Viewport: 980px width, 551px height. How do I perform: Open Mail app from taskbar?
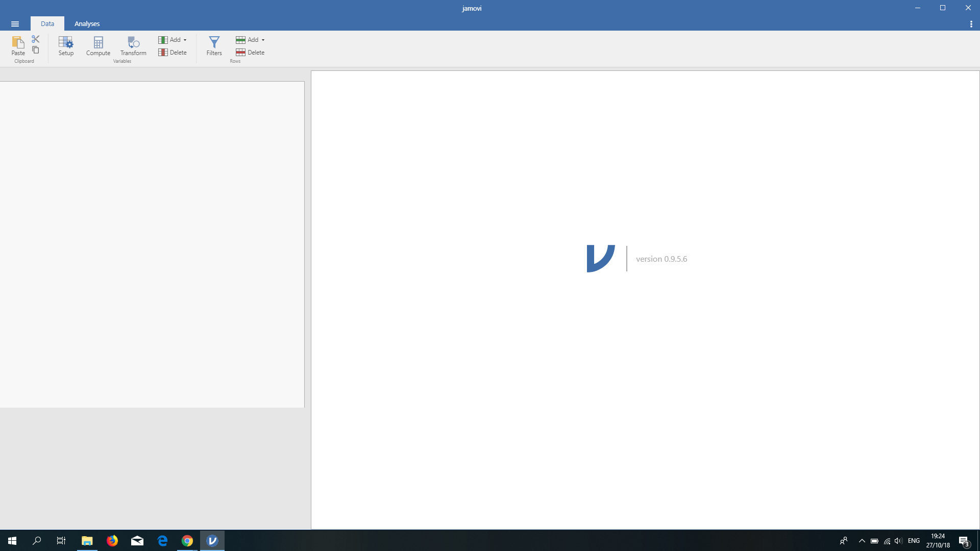[x=137, y=541]
